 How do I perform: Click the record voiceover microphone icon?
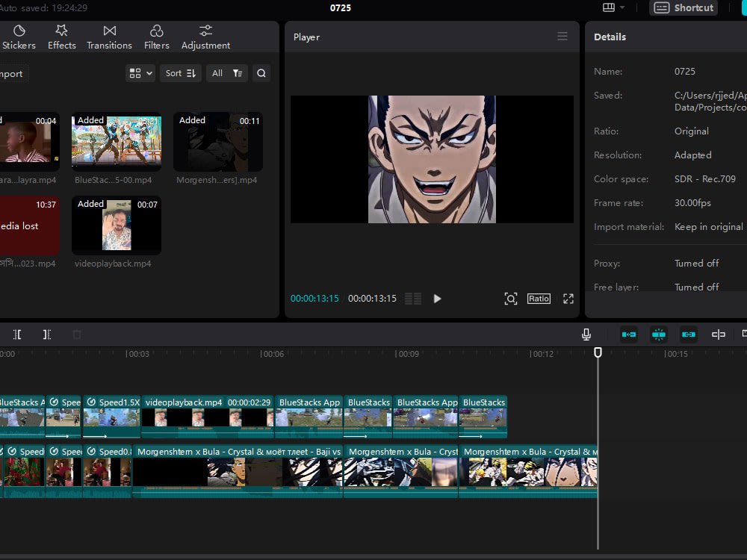point(586,335)
